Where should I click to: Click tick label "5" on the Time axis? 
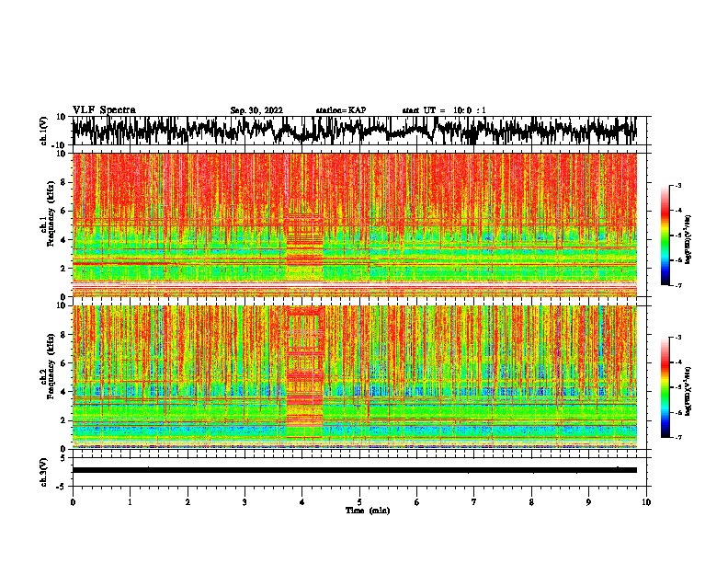[359, 502]
